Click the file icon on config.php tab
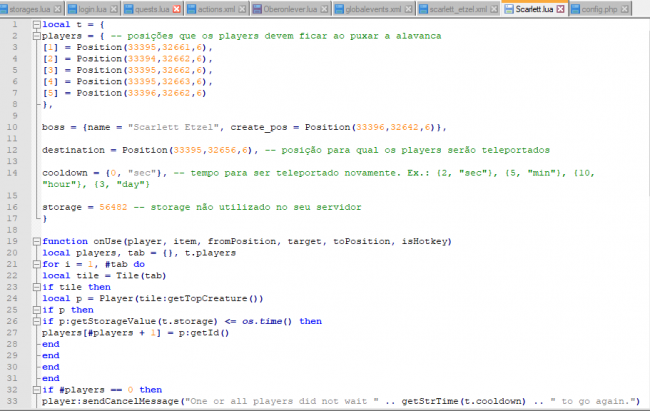 [575, 9]
